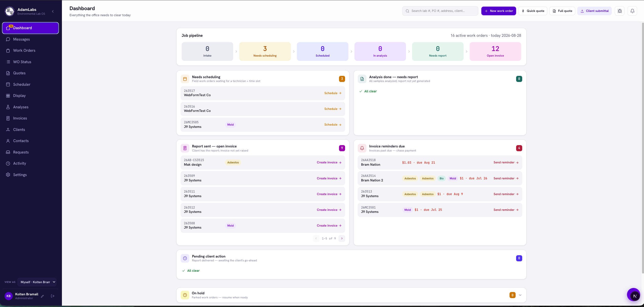This screenshot has width=644, height=307.
Task: Open notifications bell icon
Action: [632, 11]
